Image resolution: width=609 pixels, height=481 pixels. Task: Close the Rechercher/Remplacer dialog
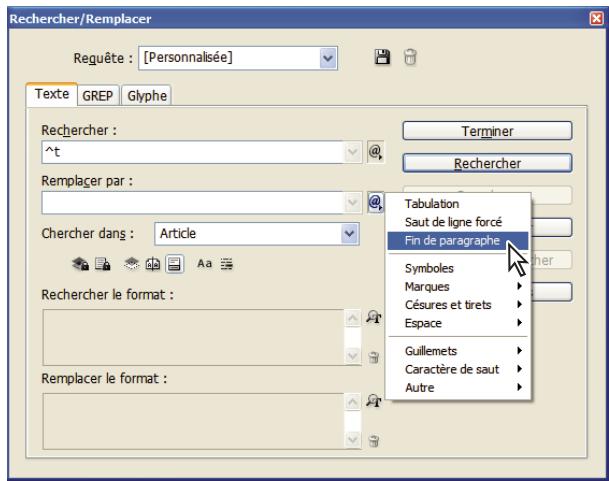(x=596, y=18)
